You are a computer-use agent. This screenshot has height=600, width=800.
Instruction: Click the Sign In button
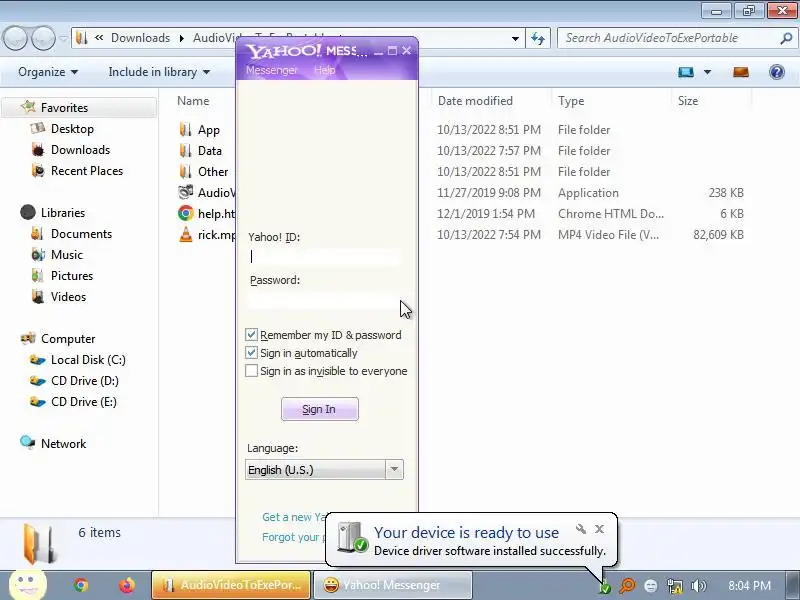319,409
